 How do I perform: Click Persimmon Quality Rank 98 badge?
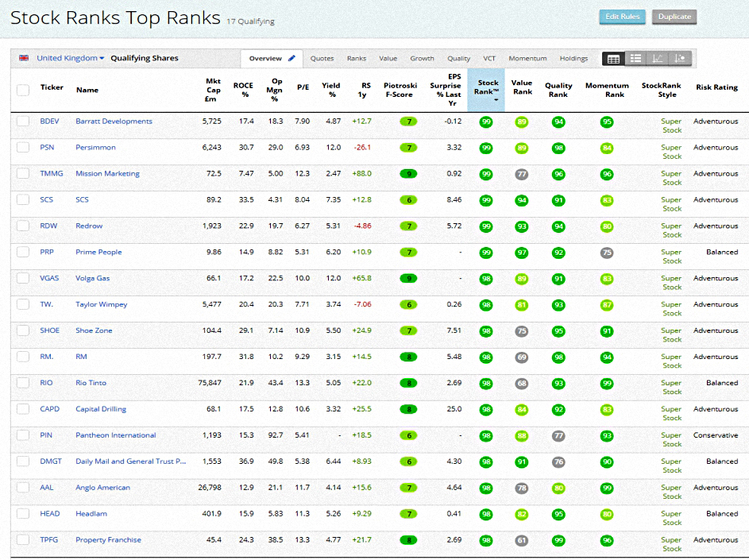point(558,148)
